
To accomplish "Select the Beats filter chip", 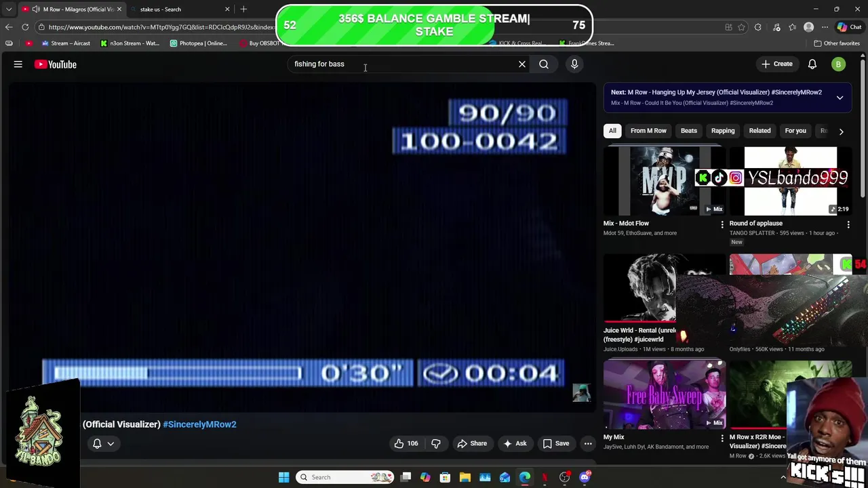I will [x=688, y=131].
